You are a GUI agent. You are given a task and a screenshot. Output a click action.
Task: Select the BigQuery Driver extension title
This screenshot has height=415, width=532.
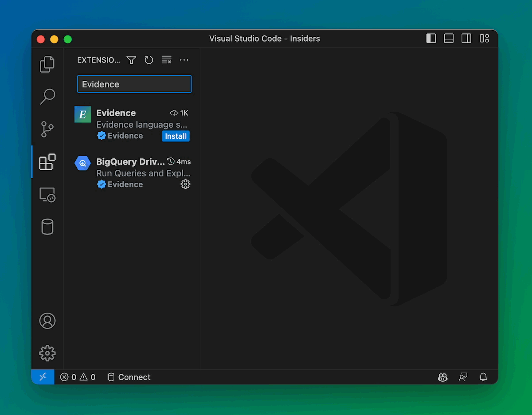tap(130, 162)
